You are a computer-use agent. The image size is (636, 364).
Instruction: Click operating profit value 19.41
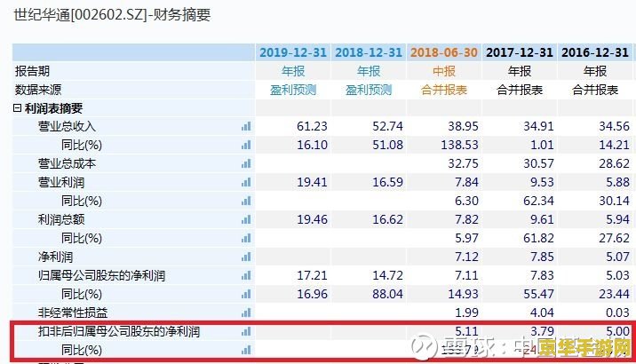point(312,182)
